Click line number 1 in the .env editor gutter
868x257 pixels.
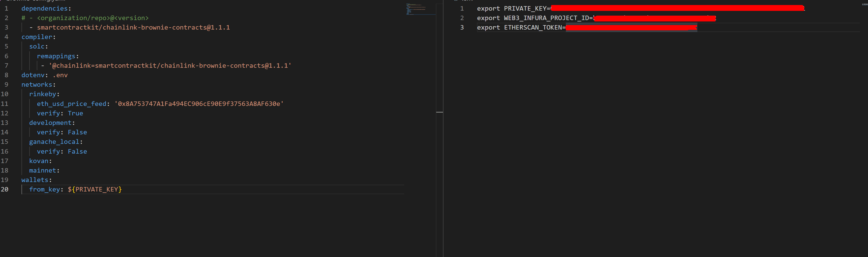(x=462, y=8)
